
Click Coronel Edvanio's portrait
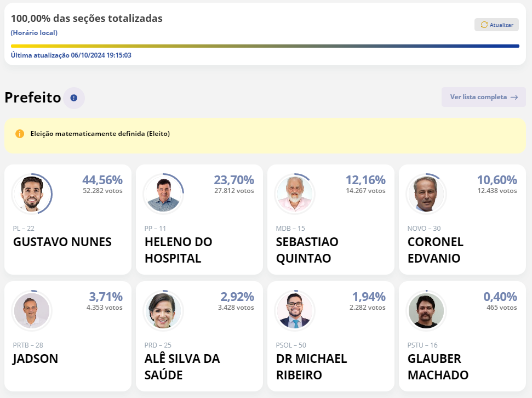(426, 194)
